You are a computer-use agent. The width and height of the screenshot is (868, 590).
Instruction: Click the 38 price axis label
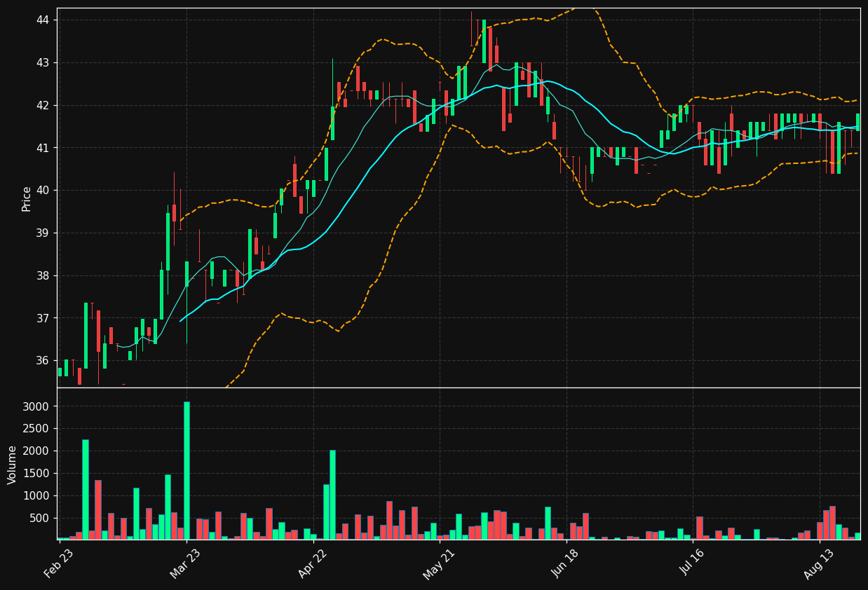43,276
